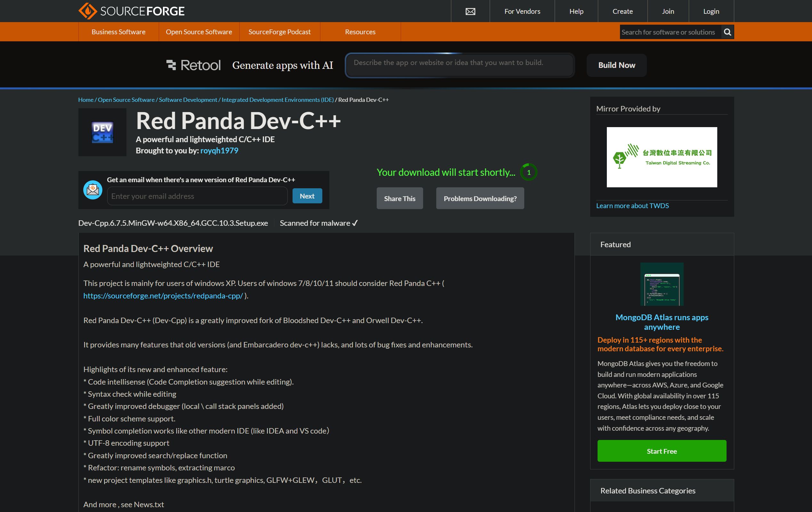Click the Build Now button
The image size is (812, 512).
(616, 65)
